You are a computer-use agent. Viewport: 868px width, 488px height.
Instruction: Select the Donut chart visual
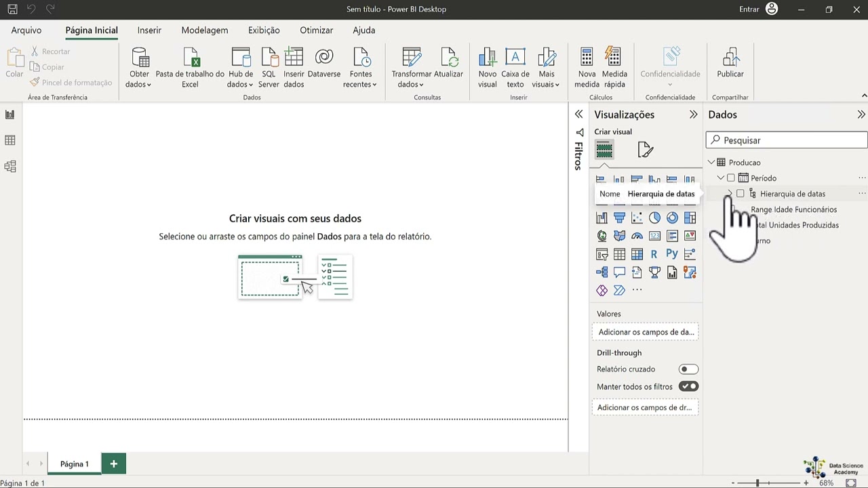[x=672, y=218]
